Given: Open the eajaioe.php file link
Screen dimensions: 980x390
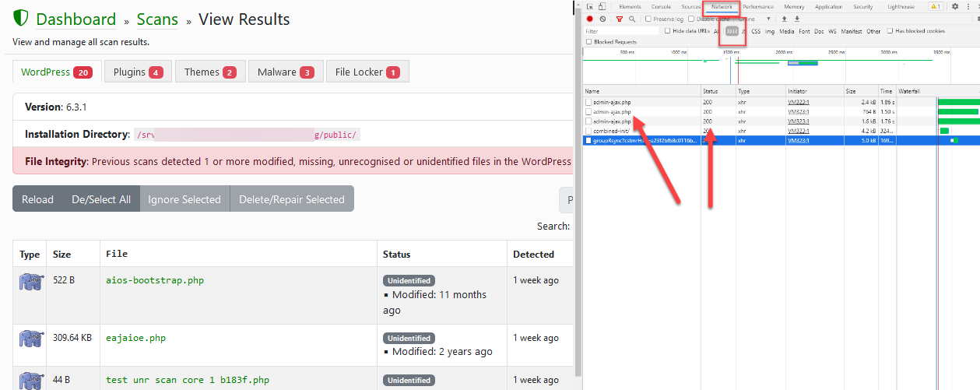Looking at the screenshot, I should (x=135, y=338).
